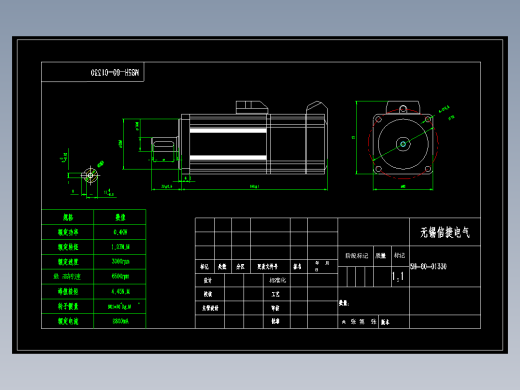520x390 pixels.
Task: Click the 处数 cell in revision block
Action: 222,267
